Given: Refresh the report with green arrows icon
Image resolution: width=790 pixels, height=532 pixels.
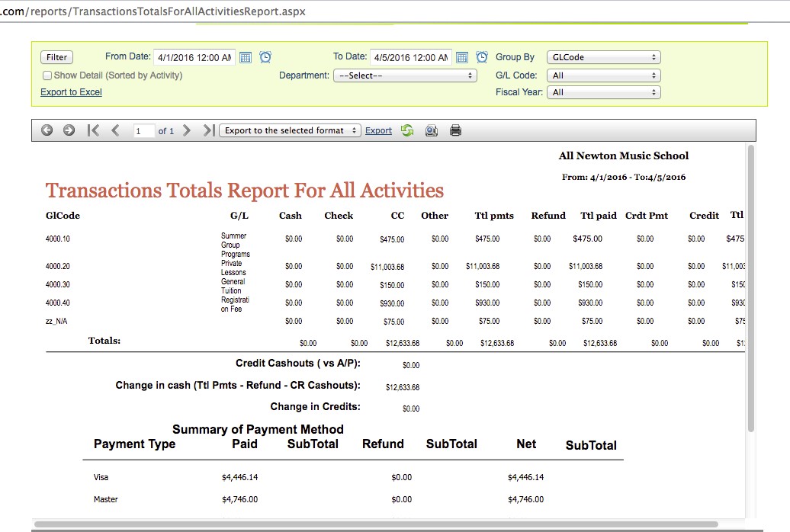Looking at the screenshot, I should (407, 130).
